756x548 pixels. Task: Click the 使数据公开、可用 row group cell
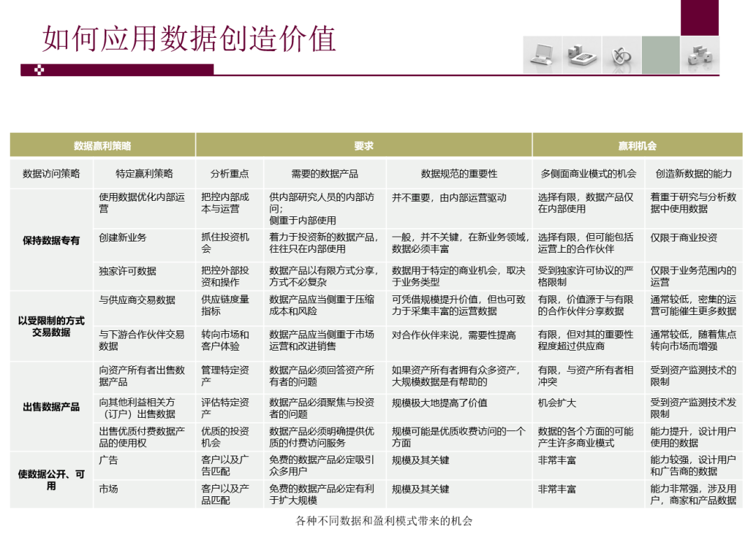tap(51, 480)
